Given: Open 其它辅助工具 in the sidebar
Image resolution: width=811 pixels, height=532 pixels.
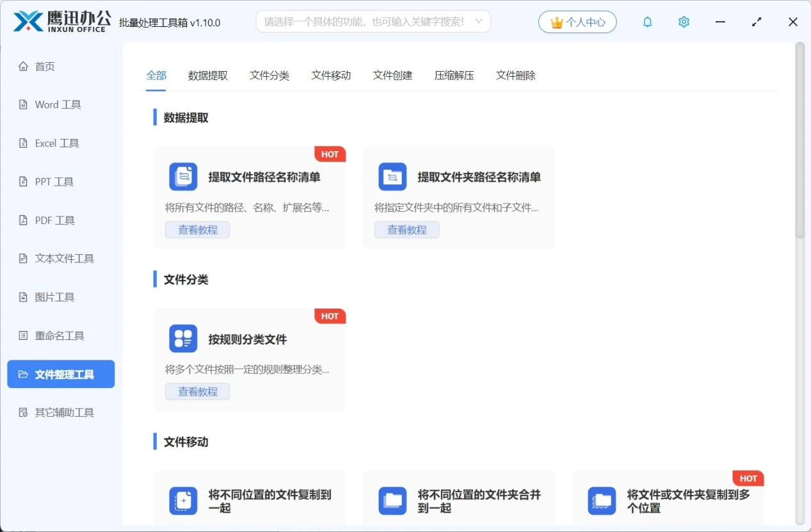Looking at the screenshot, I should [61, 412].
